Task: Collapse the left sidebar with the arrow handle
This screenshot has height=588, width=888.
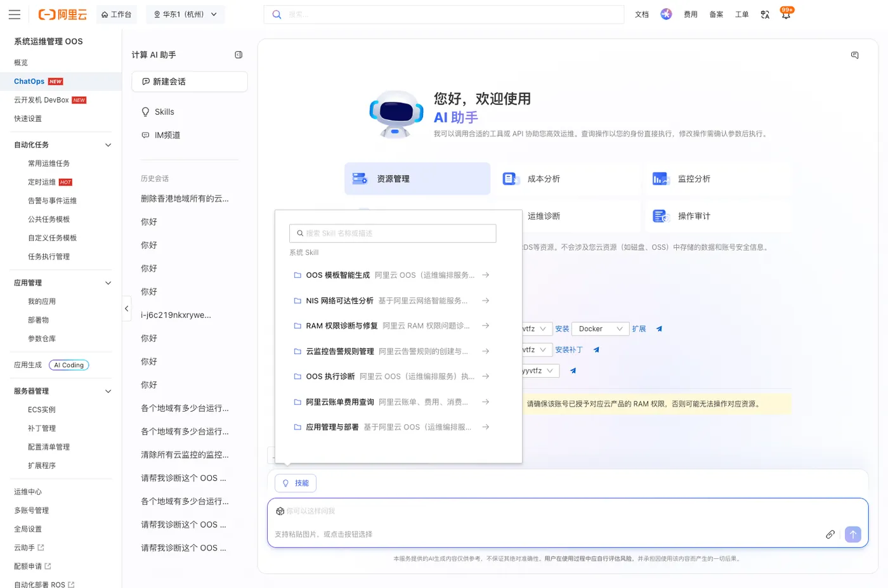Action: 127,309
